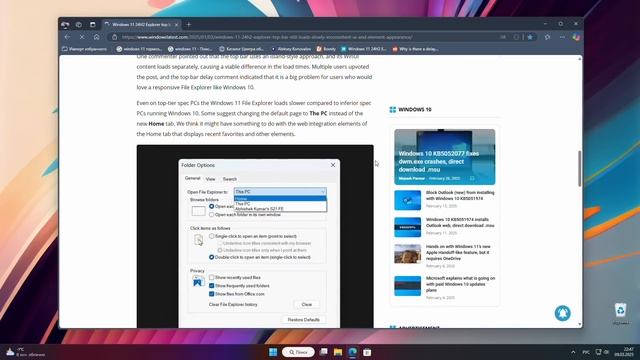640x360 pixels.
Task: Uncheck 'Show frequently used folders'
Action: click(x=211, y=286)
